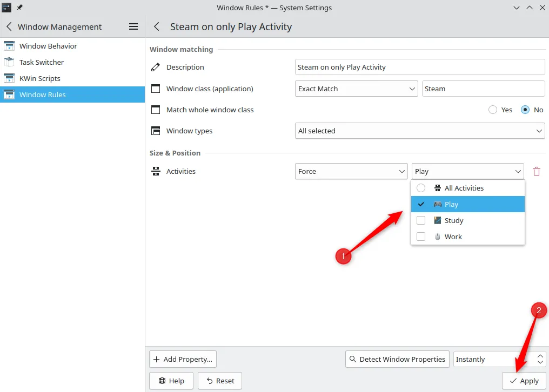Click the pin icon in title bar
The height and width of the screenshot is (392, 549).
[20, 8]
